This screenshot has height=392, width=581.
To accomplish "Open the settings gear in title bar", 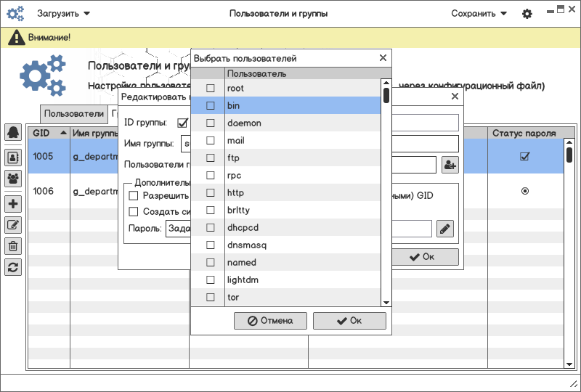I will tap(527, 14).
